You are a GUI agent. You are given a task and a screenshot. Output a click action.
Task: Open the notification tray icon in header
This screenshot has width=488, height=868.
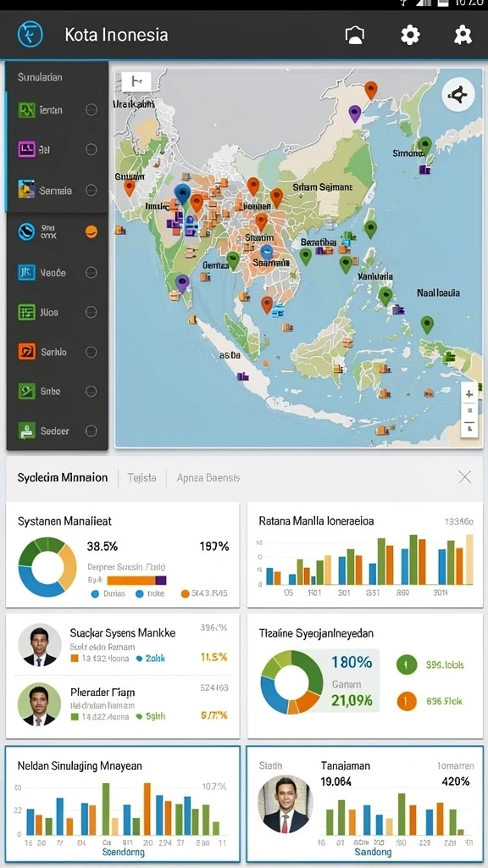[355, 36]
